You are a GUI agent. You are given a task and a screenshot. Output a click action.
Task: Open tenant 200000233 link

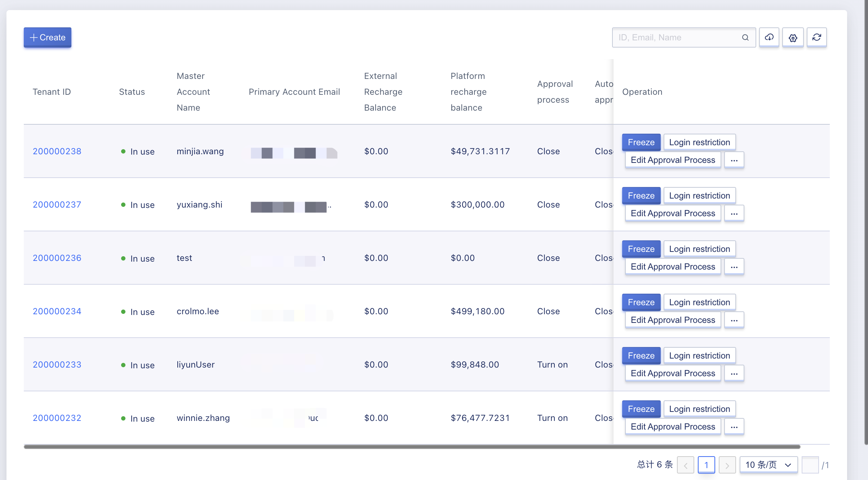click(x=57, y=365)
